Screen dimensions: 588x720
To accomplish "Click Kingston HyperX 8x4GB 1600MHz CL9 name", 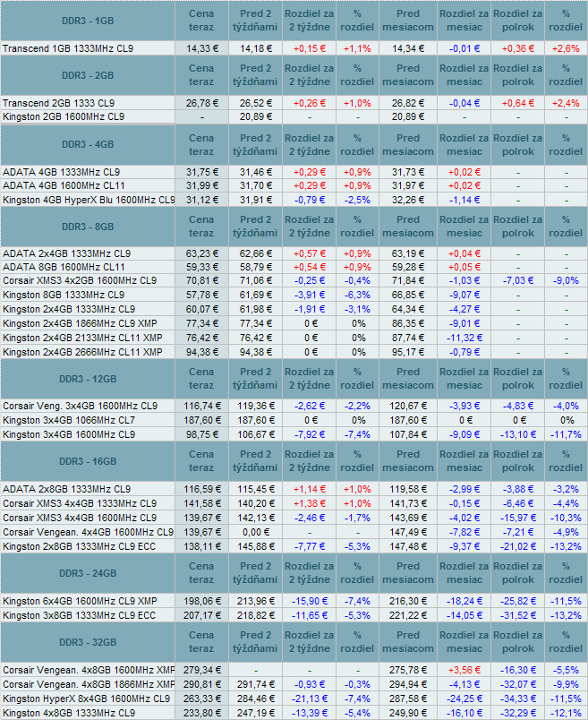I will pyautogui.click(x=86, y=699).
